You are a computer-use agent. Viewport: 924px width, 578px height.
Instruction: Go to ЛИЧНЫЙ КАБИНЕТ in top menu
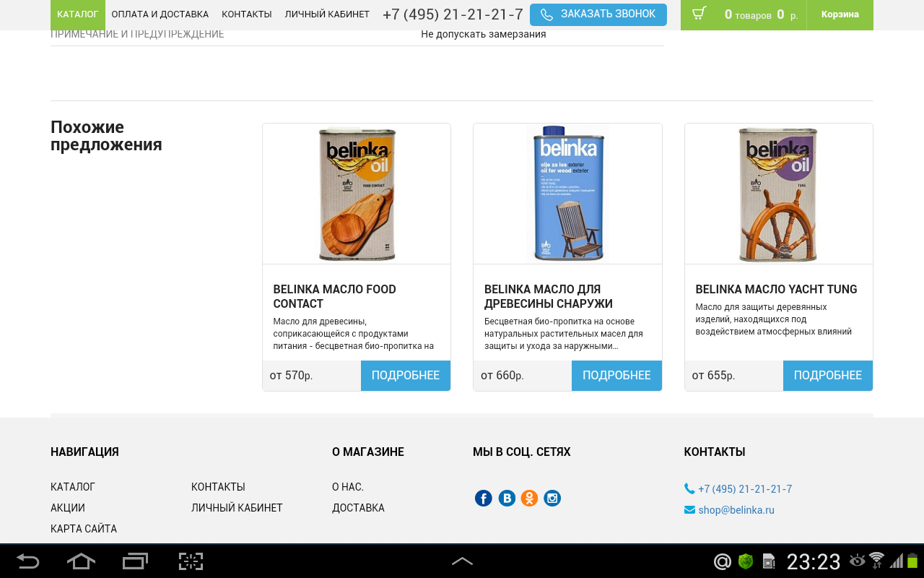327,14
